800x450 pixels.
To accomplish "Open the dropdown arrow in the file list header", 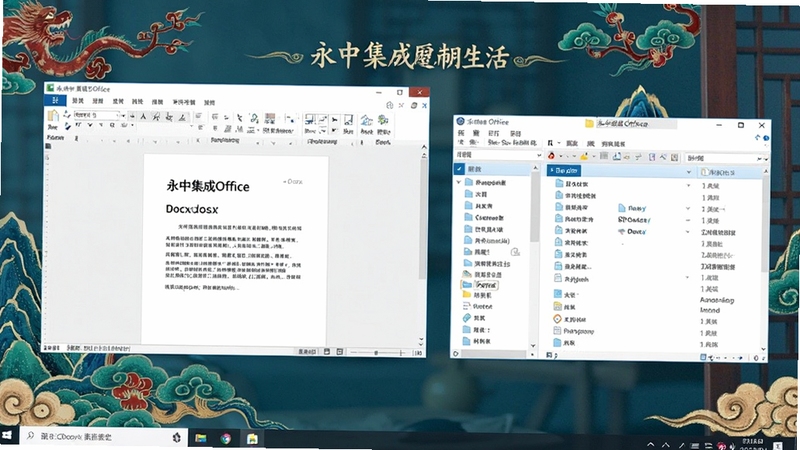I will 688,173.
